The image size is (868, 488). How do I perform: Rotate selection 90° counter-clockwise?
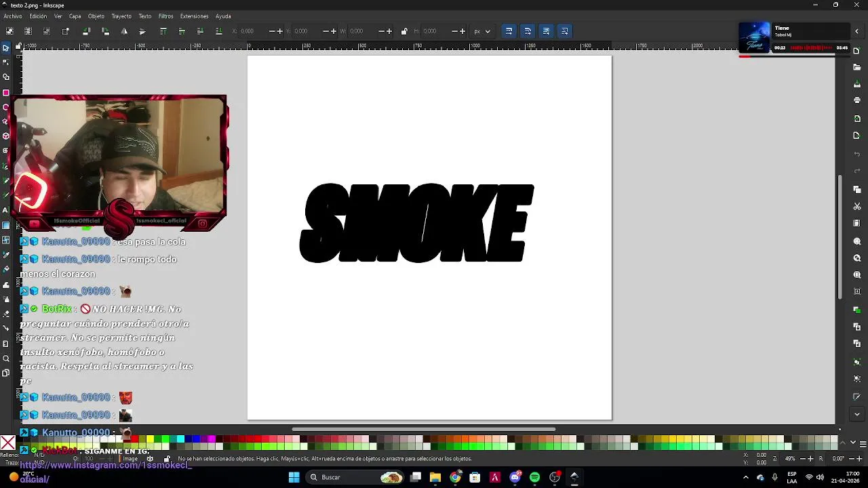[86, 31]
